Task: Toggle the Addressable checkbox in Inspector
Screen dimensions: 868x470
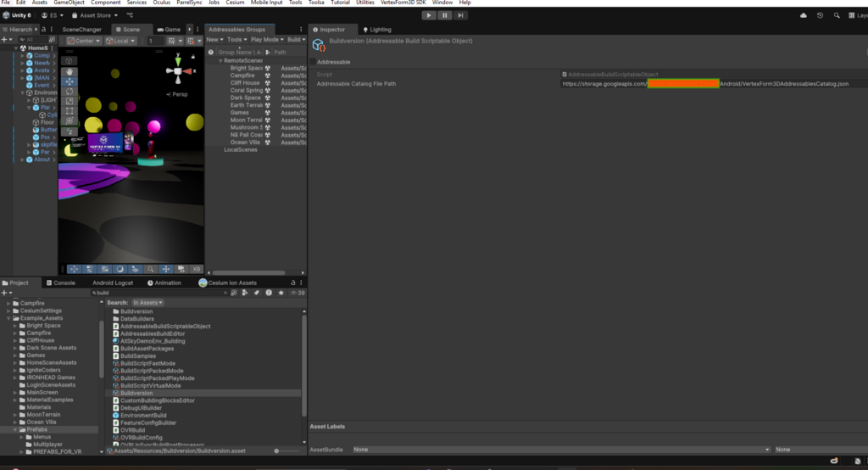Action: tap(313, 62)
